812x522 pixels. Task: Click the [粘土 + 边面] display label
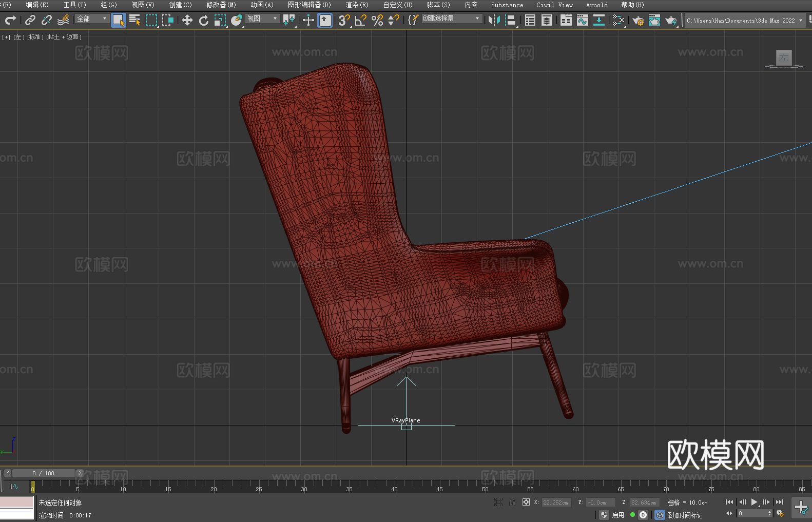point(64,37)
